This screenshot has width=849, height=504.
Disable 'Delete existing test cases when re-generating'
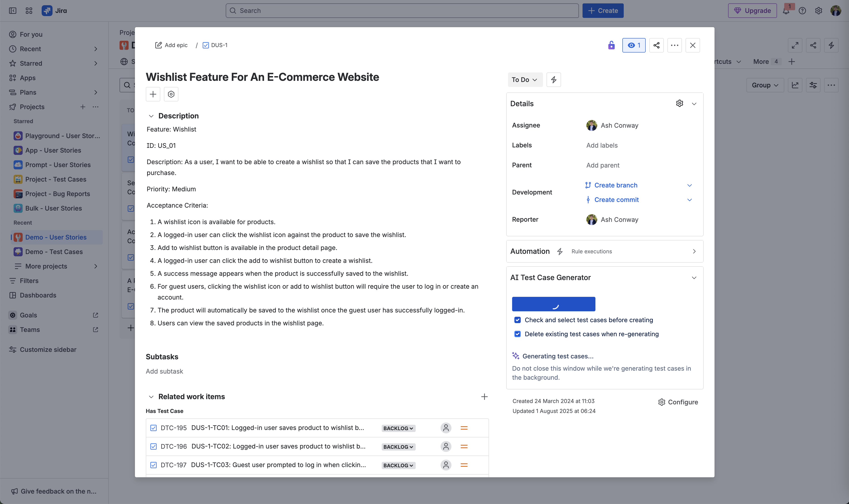517,334
